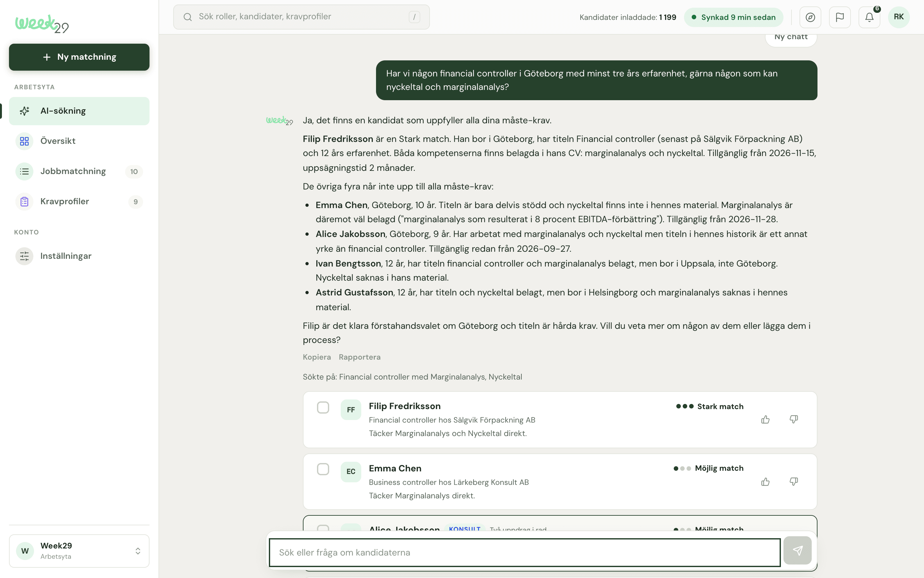Thumbs down Filip Fredriksson
This screenshot has height=578, width=924.
pos(793,420)
